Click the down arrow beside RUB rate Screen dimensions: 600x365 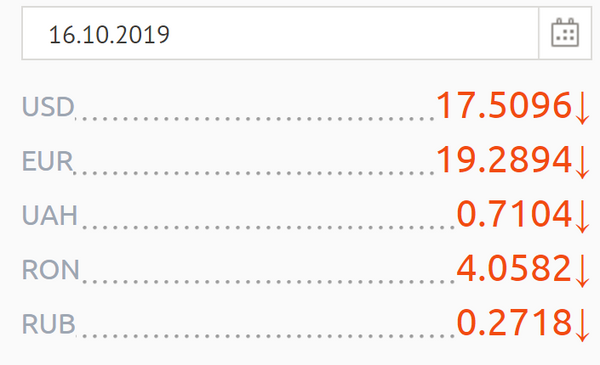tap(582, 325)
